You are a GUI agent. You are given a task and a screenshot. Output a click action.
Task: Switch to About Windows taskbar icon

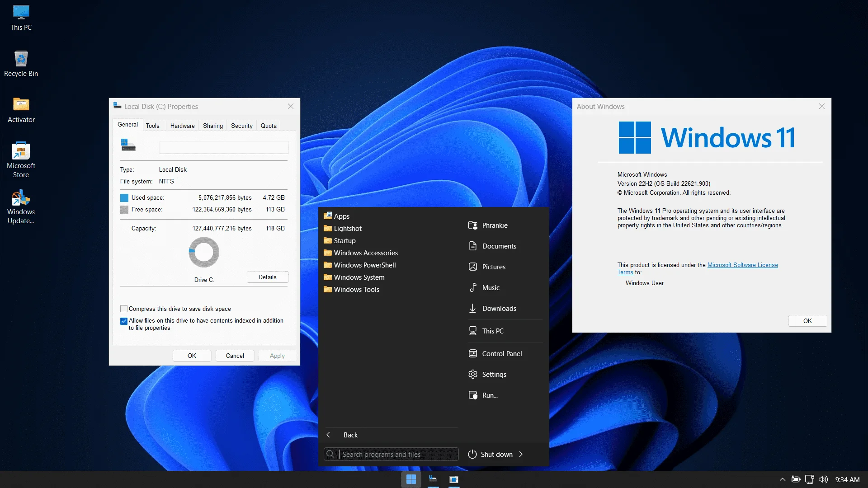coord(454,479)
